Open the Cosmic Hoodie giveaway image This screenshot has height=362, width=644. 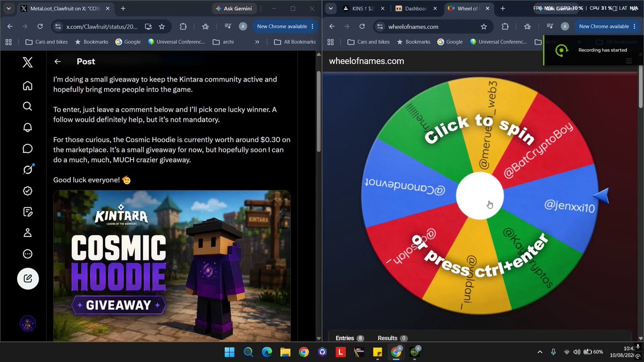172,266
